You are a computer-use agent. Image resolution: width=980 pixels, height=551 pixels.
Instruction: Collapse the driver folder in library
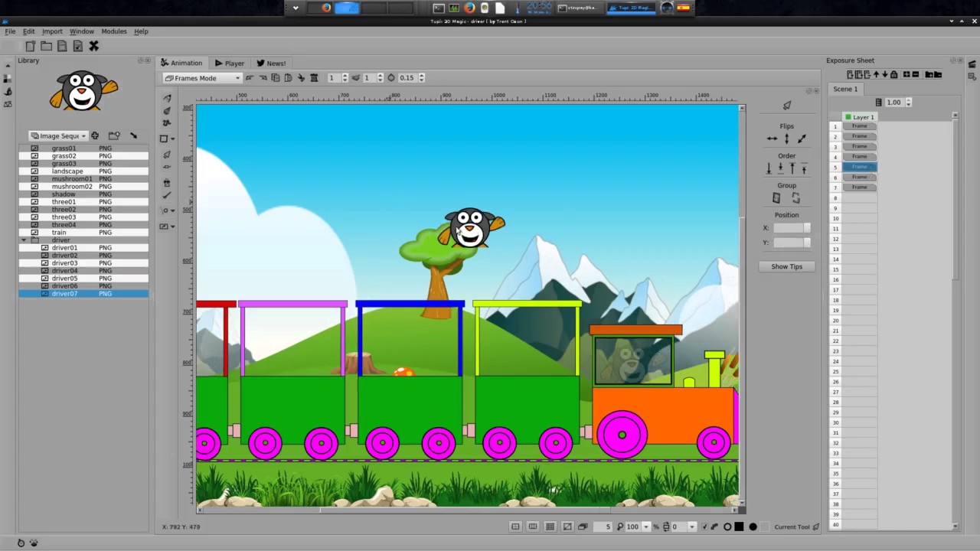pyautogui.click(x=24, y=240)
